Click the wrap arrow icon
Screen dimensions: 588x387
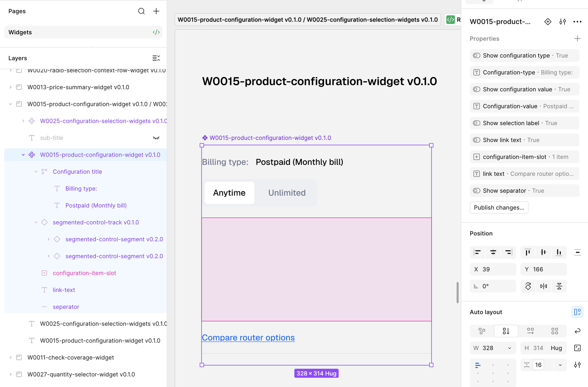click(x=578, y=331)
